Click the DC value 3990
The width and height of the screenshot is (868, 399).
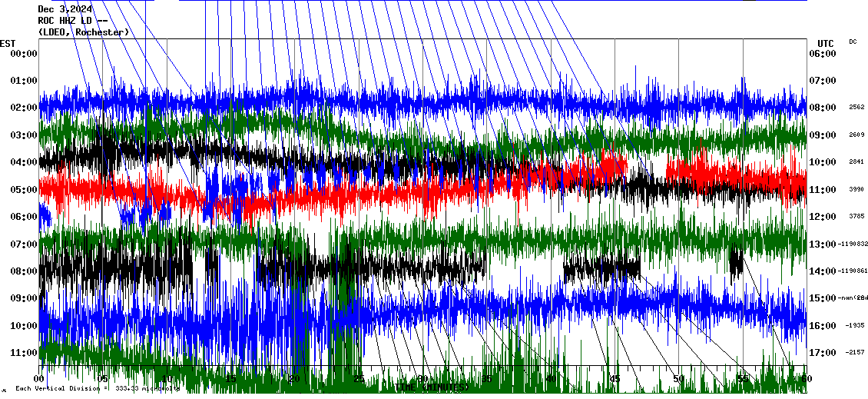(x=858, y=189)
